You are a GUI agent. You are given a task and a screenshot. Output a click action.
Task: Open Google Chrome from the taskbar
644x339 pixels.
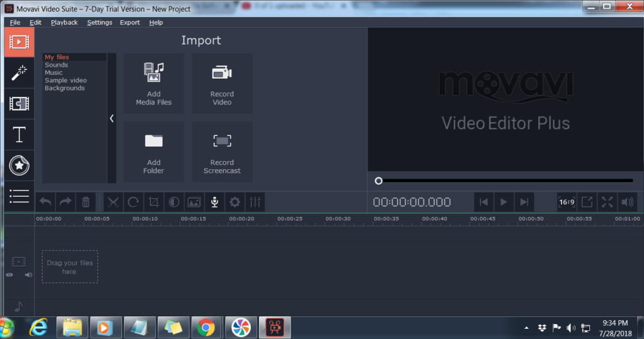206,328
